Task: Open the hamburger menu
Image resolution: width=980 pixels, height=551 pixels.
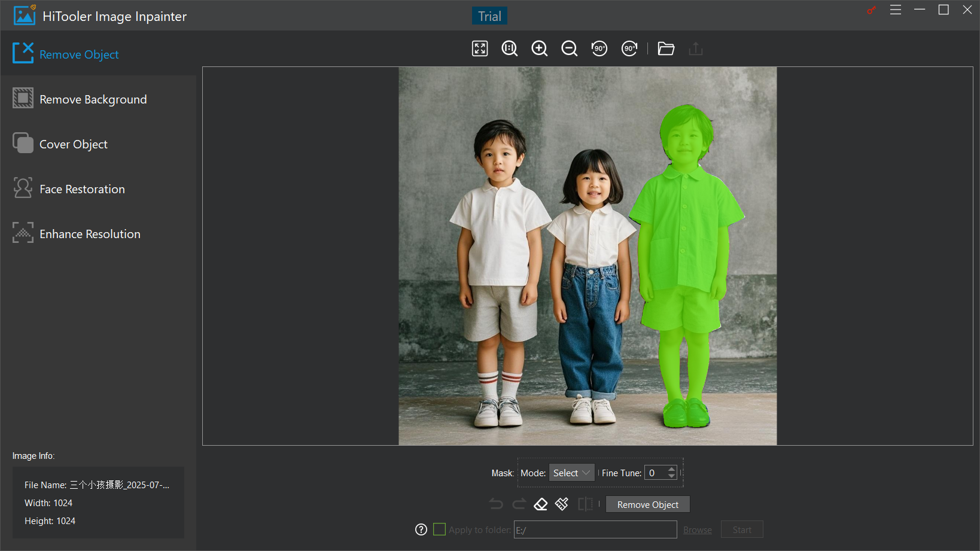Action: point(896,10)
